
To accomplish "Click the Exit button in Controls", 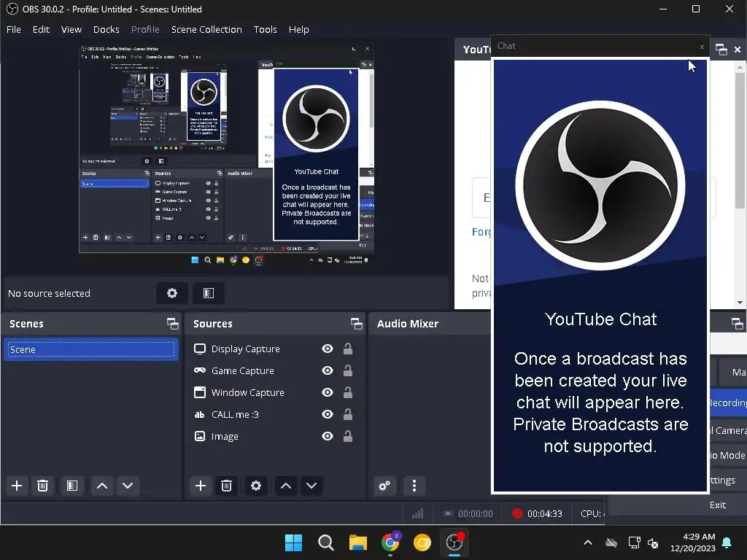I will coord(718,505).
